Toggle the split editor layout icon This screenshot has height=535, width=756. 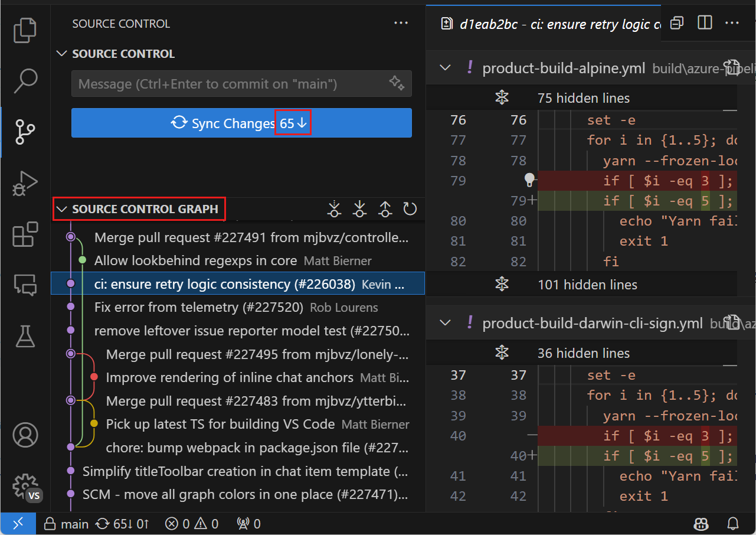[x=705, y=23]
